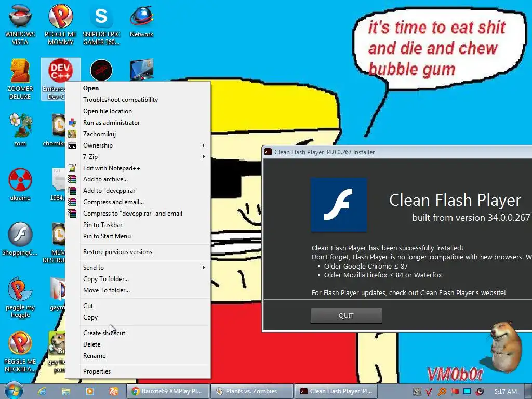This screenshot has width=532, height=399.
Task: Select the ukraine radiation desktop icon
Action: [x=20, y=184]
